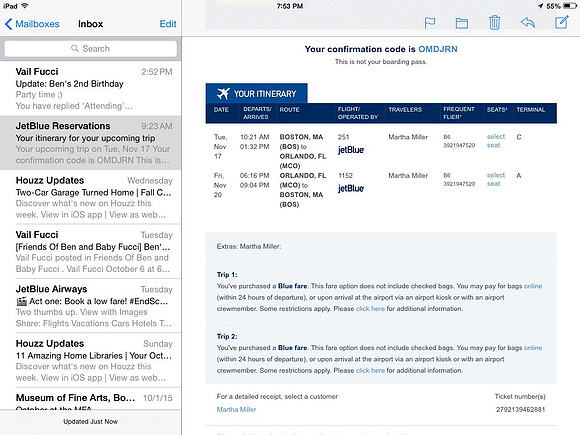Image resolution: width=580 pixels, height=435 pixels.
Task: Select seat for Boston to Orlando flight
Action: (x=496, y=141)
